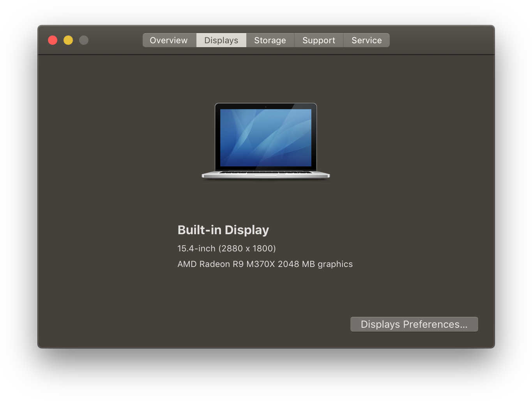
Task: Select the 15.4-inch resolution text
Action: (226, 248)
